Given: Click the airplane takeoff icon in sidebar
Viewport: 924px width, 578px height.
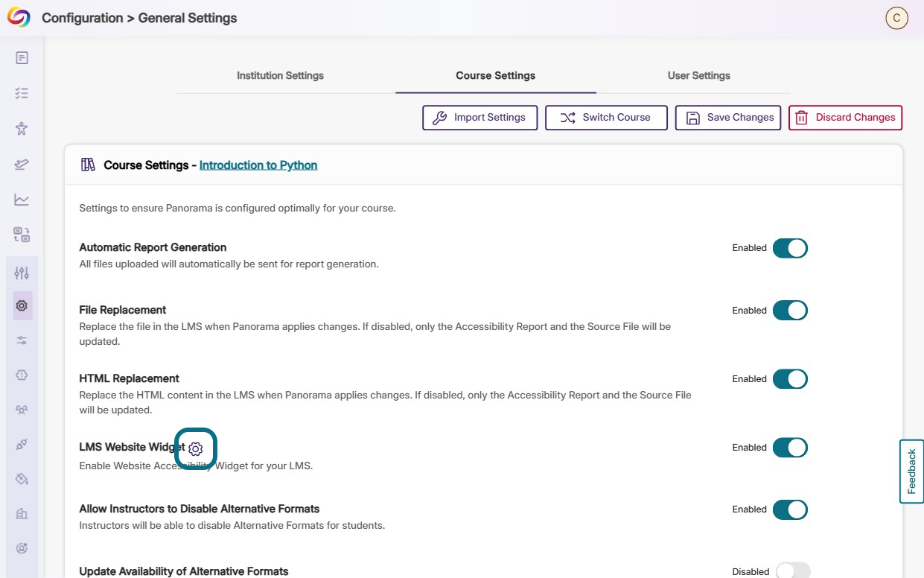Looking at the screenshot, I should pyautogui.click(x=22, y=164).
